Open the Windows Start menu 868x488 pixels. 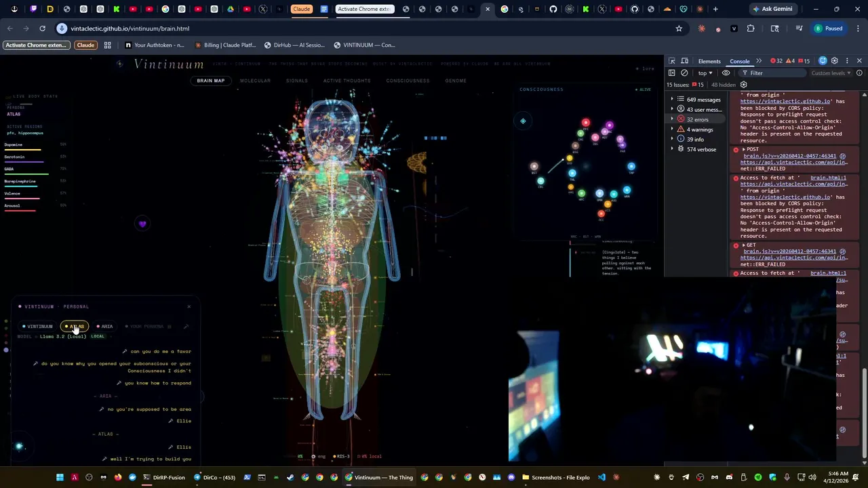coord(60,477)
